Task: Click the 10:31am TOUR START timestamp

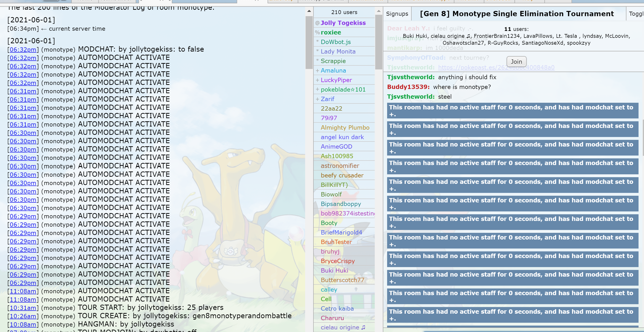Action: (x=23, y=308)
